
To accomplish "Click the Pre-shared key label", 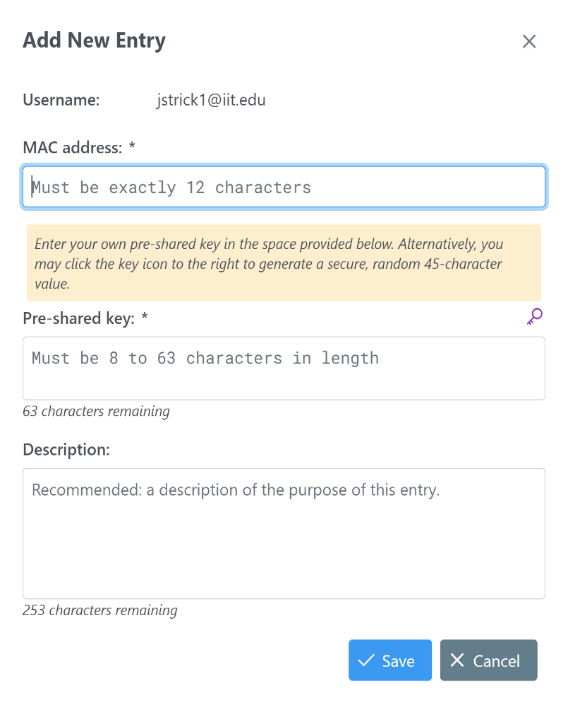I will click(79, 318).
